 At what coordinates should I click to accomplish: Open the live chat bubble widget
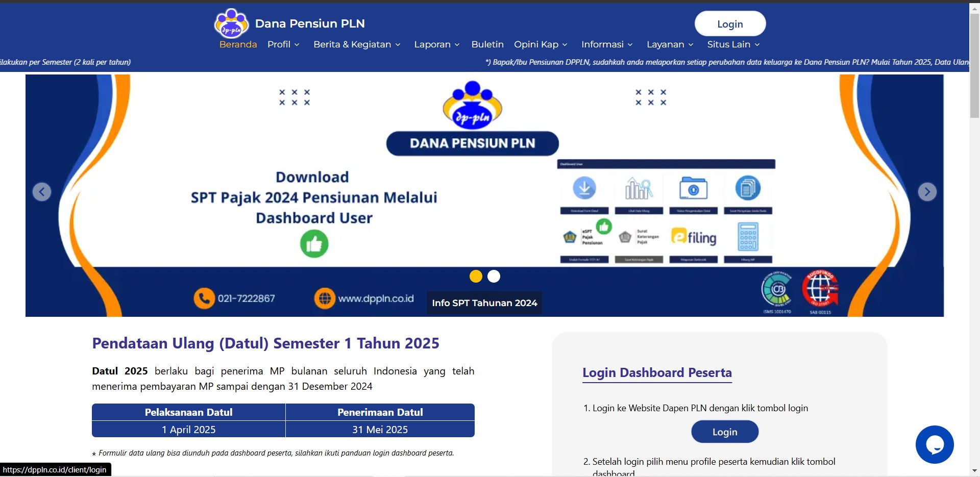coord(935,444)
